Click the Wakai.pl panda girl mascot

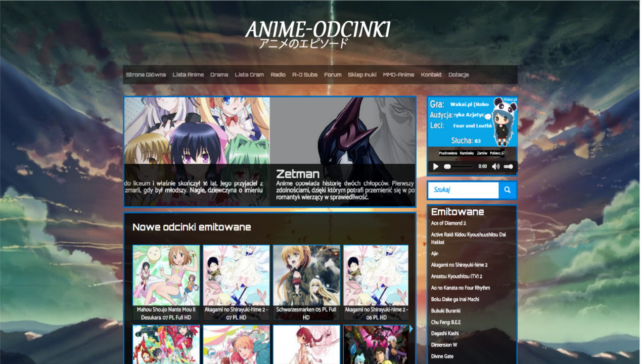click(x=504, y=121)
